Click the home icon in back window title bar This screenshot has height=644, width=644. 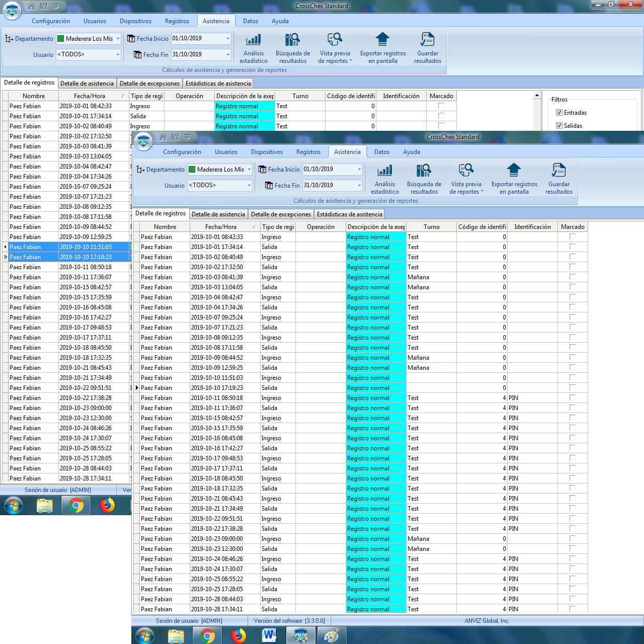coord(31,6)
